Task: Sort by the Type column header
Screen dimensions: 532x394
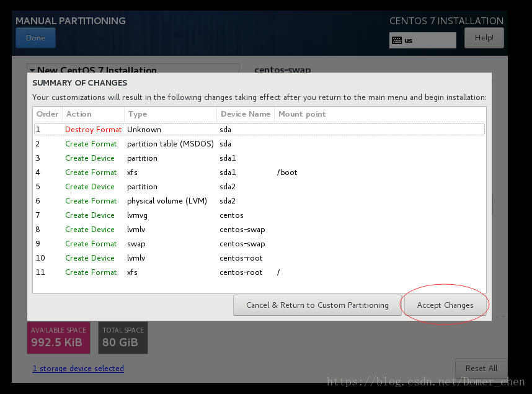Action: [x=171, y=114]
